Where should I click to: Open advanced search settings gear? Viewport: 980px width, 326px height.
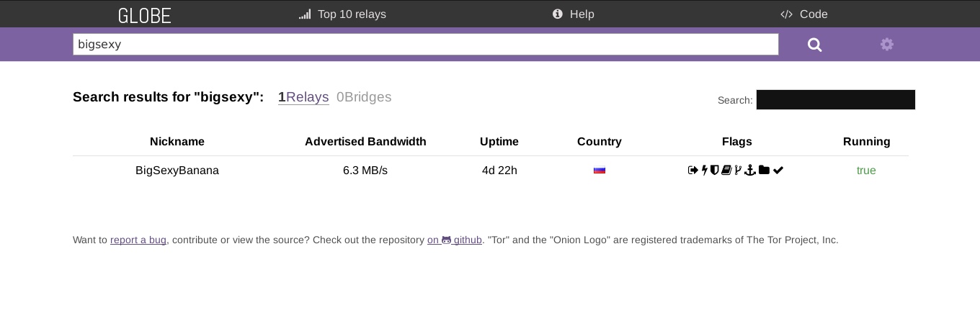pyautogui.click(x=886, y=45)
